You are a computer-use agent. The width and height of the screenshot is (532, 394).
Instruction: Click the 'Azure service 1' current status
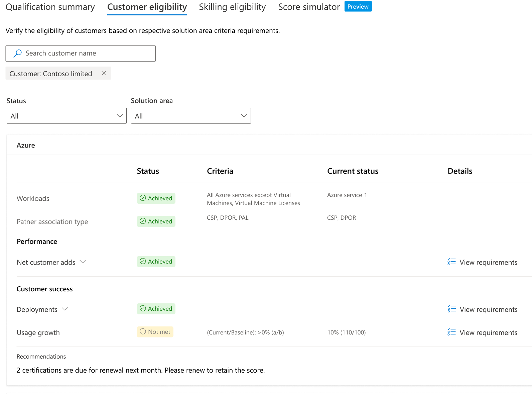click(347, 195)
